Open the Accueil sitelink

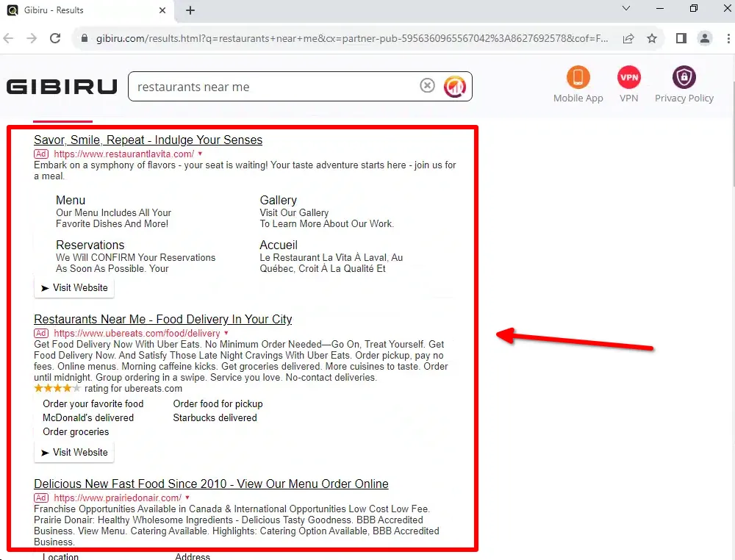tap(279, 245)
